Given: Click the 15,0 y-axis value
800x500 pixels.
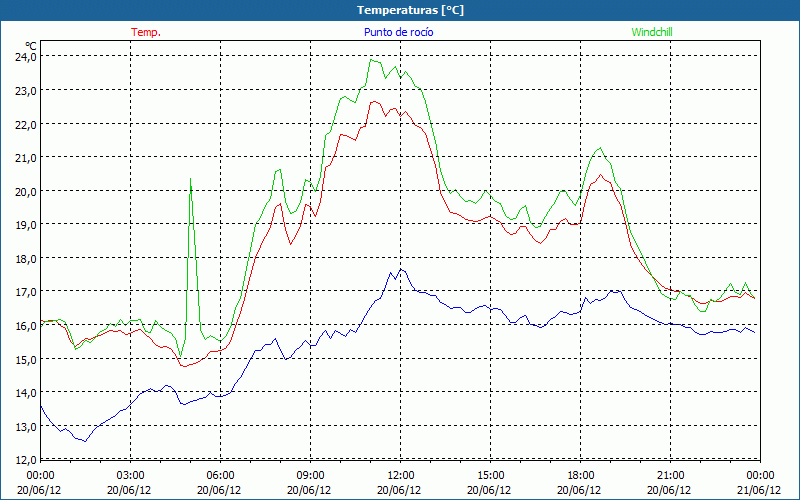Looking at the screenshot, I should [x=26, y=359].
